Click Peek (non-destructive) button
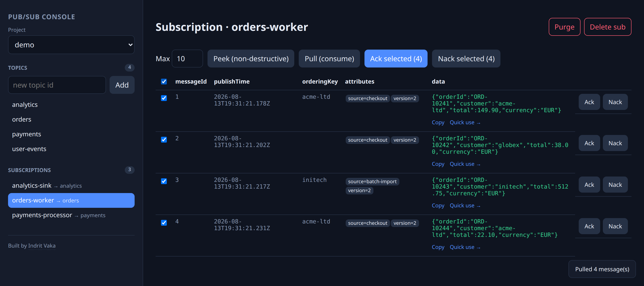Image resolution: width=644 pixels, height=286 pixels. click(251, 59)
